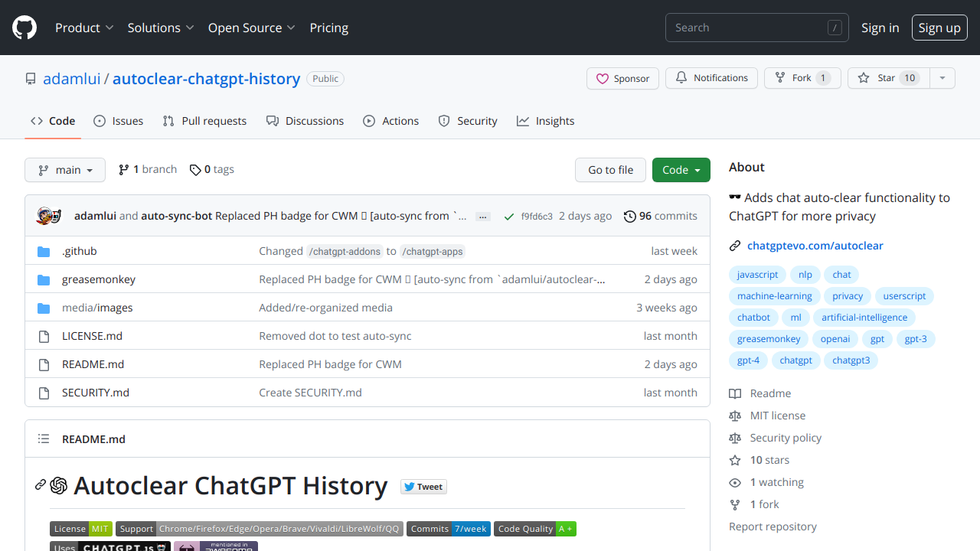980x551 pixels.
Task: Select the chatgpt3 topic tag
Action: 851,360
